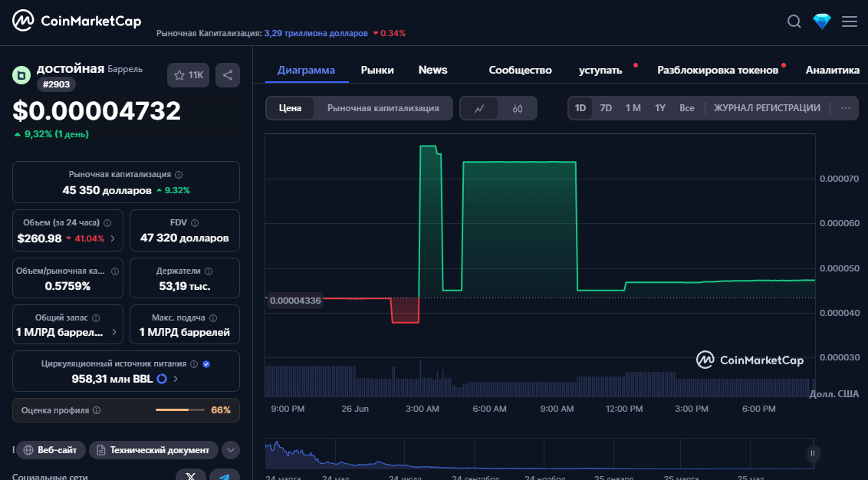
Task: Open info icon next to Оценка профиля
Action: (x=97, y=410)
